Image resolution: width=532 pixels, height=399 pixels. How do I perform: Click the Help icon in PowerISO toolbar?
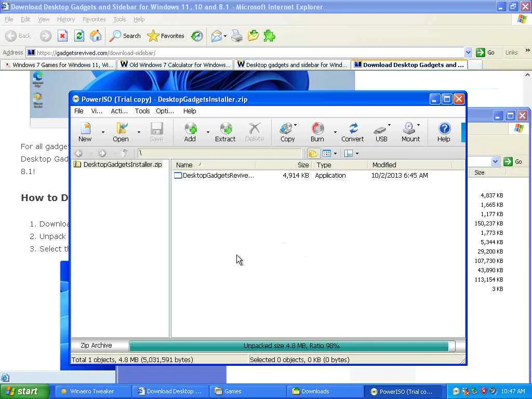(444, 132)
